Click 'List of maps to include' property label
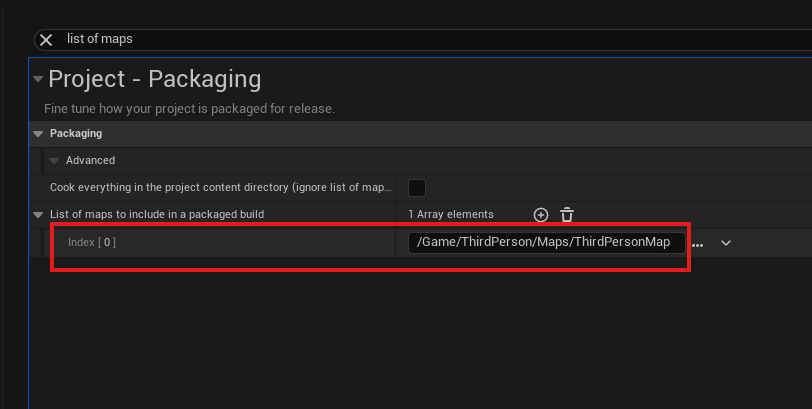Image resolution: width=812 pixels, height=409 pixels. [156, 215]
